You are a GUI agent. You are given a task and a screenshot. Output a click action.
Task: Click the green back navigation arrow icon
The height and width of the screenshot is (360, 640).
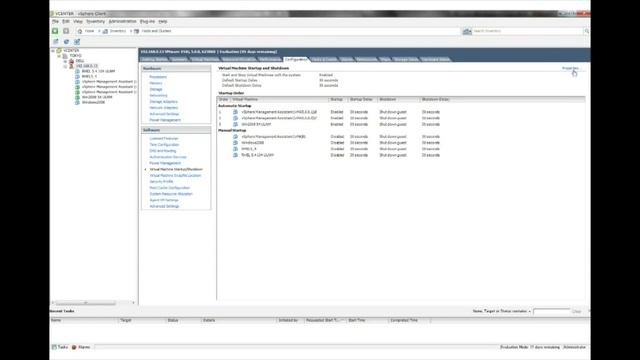tap(55, 31)
